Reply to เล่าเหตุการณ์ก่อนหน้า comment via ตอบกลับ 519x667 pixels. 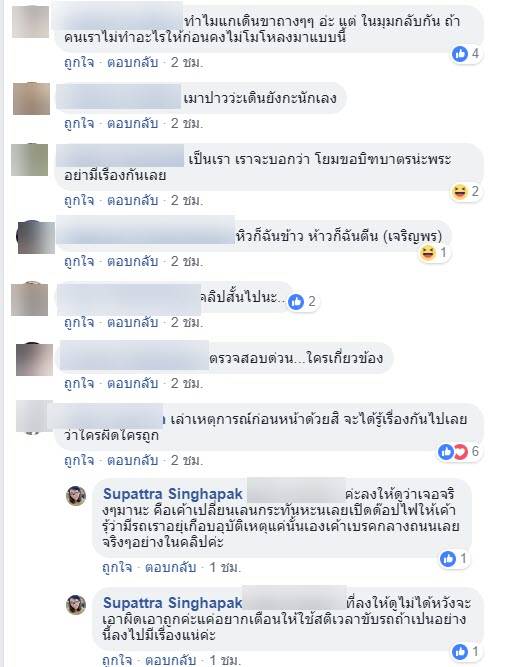(132, 460)
